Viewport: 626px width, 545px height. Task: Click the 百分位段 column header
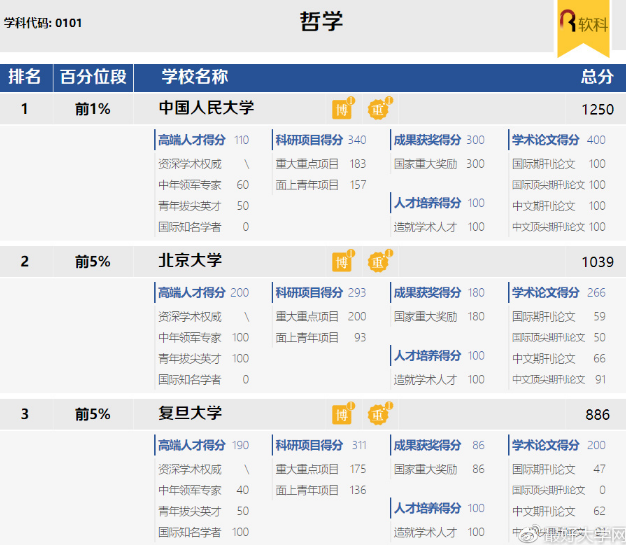tap(93, 77)
